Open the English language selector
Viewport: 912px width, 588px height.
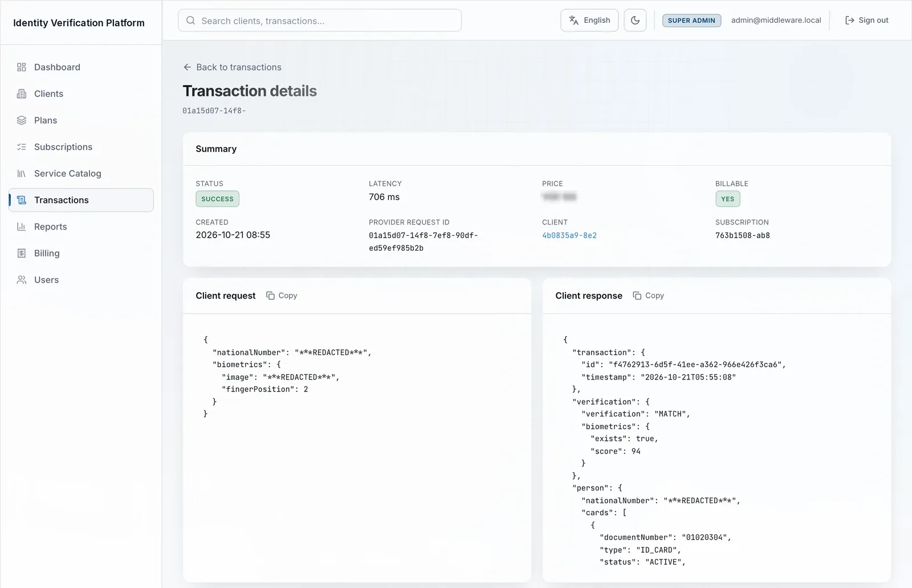point(589,20)
